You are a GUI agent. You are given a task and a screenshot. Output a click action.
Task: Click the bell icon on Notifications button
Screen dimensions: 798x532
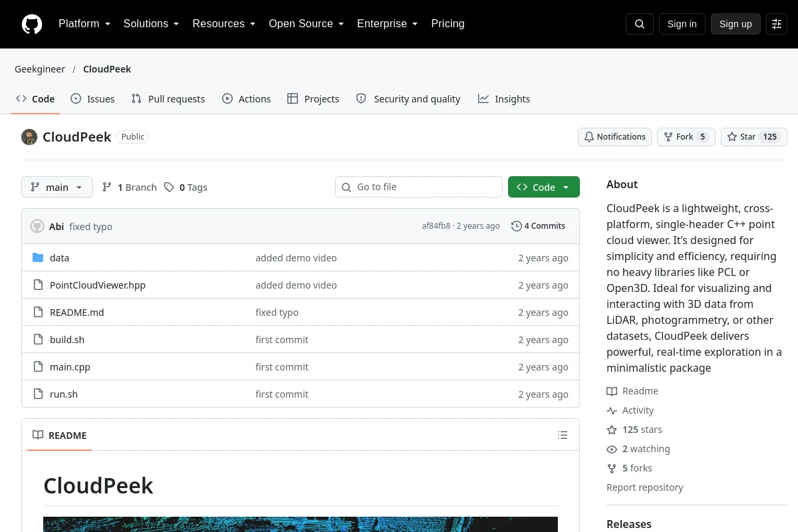pyautogui.click(x=589, y=137)
